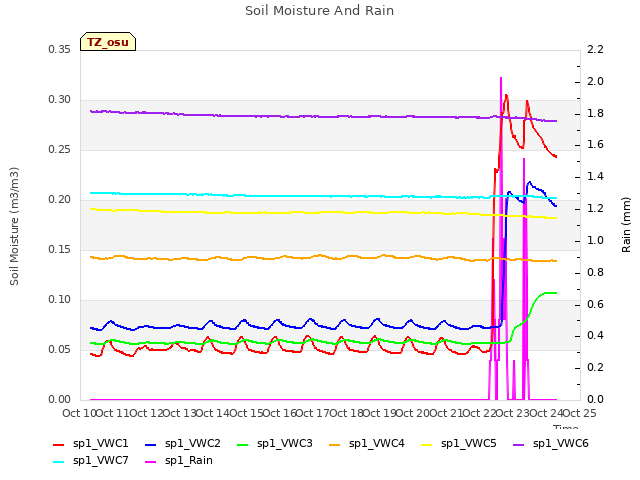640x480 pixels.
Task: Click the sp1_VWC2 legend label
Action: tap(193, 444)
